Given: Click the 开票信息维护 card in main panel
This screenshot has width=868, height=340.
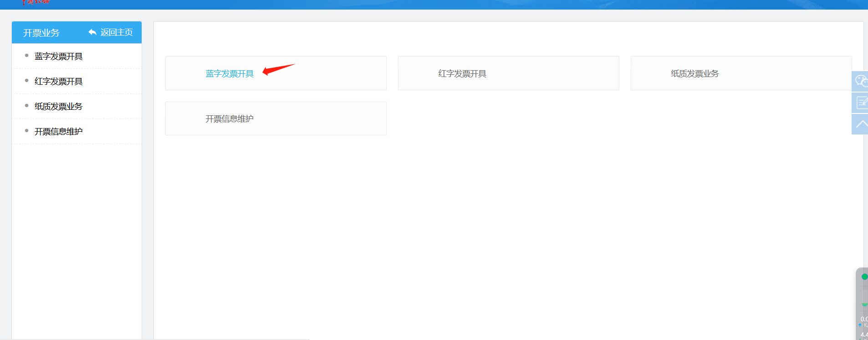Looking at the screenshot, I should [230, 119].
